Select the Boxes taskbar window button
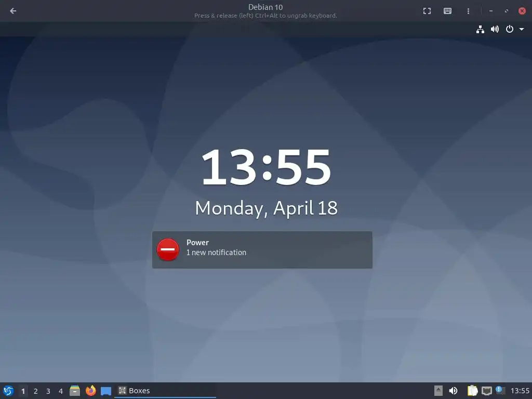532x399 pixels. (165, 391)
